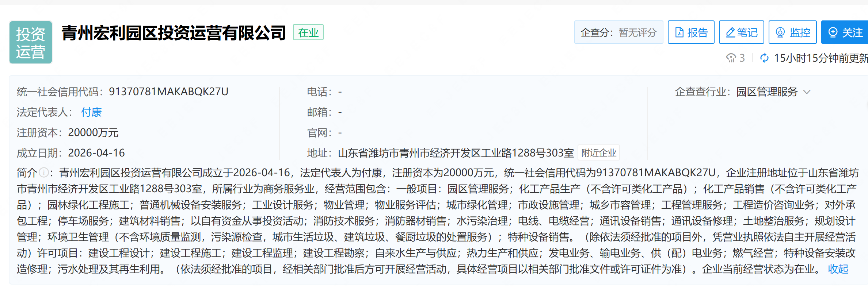The width and height of the screenshot is (868, 286).
Task: Click the 15小时15分钟前更新 timestamp text
Action: [x=820, y=58]
